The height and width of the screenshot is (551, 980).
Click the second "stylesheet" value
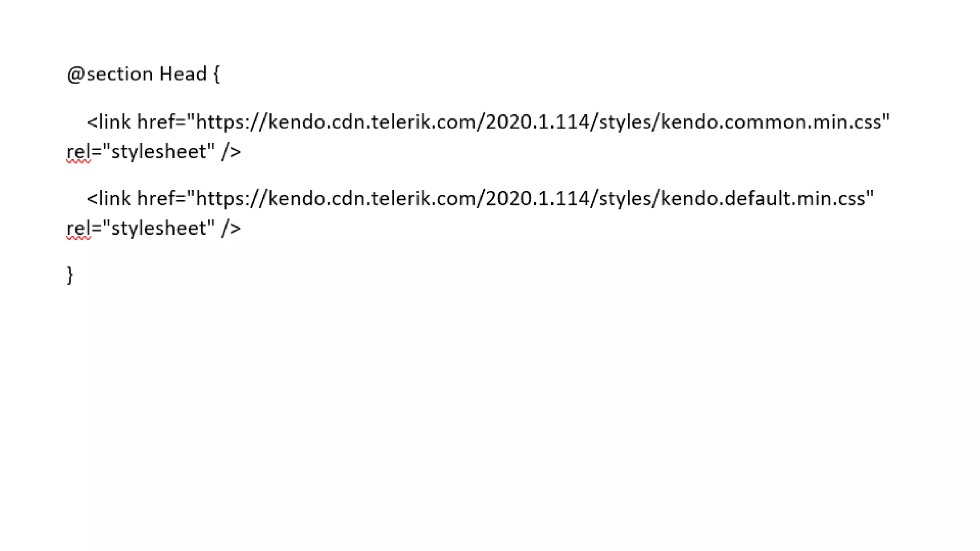(x=159, y=228)
